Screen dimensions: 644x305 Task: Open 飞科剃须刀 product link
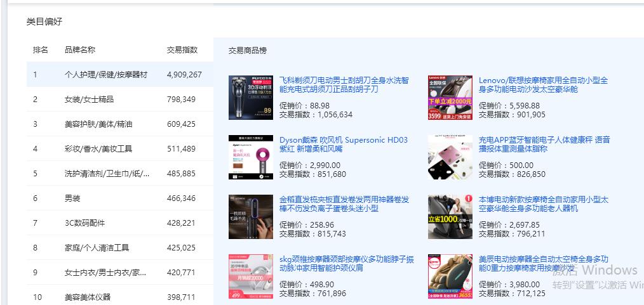pyautogui.click(x=344, y=84)
